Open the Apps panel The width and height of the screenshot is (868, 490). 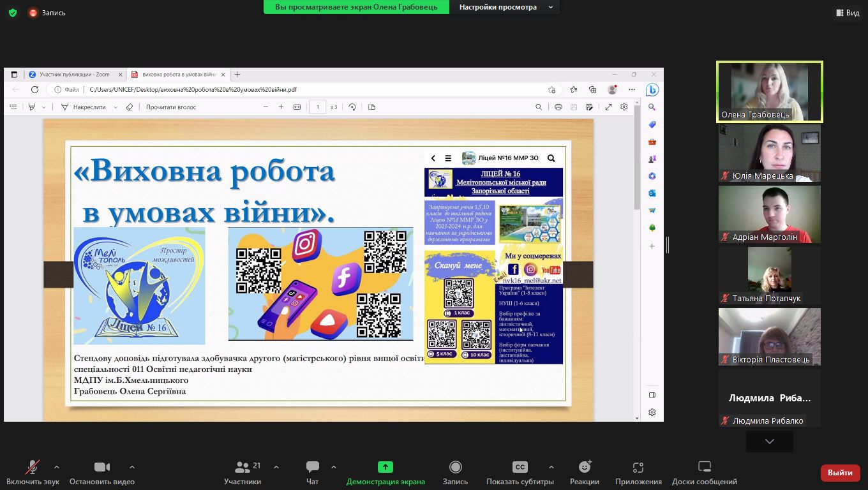[638, 472]
